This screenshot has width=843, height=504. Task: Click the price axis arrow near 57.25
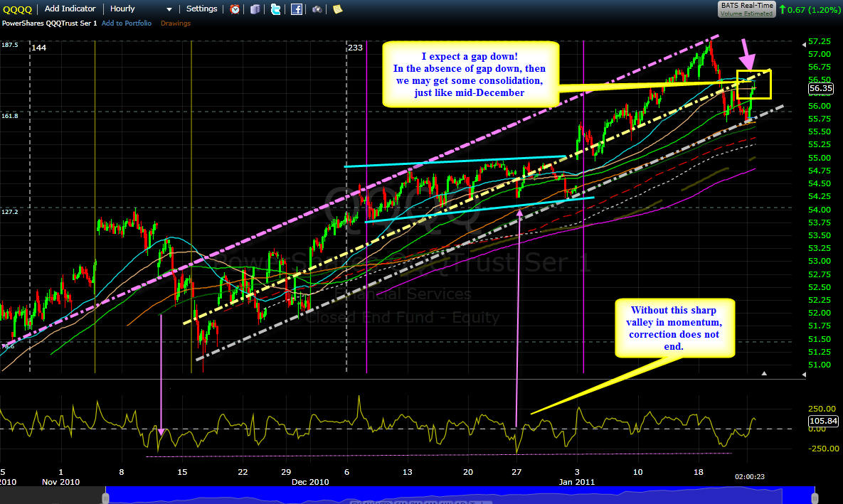(x=804, y=44)
